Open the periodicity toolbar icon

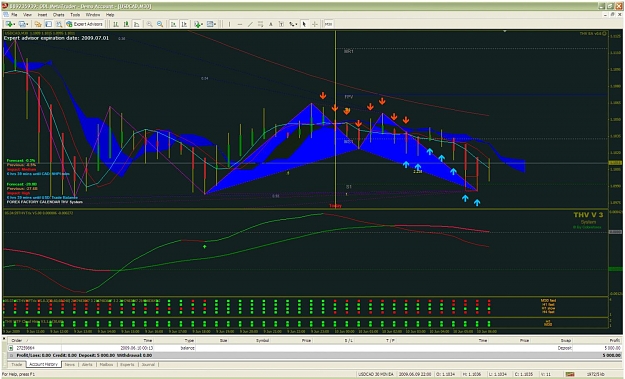210,24
